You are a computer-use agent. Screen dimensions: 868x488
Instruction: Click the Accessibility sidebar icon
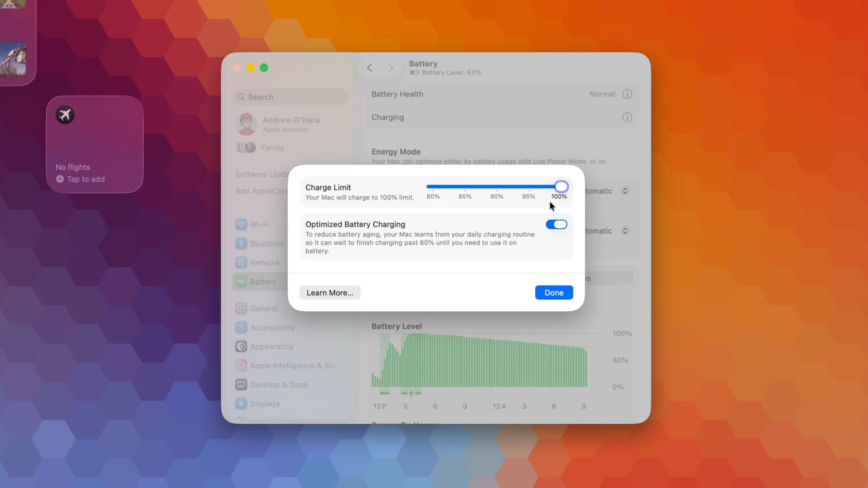pyautogui.click(x=241, y=327)
